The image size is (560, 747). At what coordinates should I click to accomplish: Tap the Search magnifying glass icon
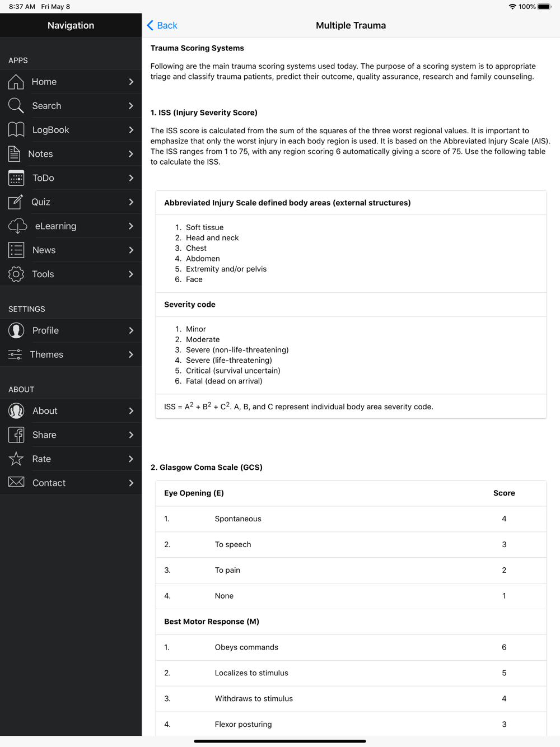16,106
